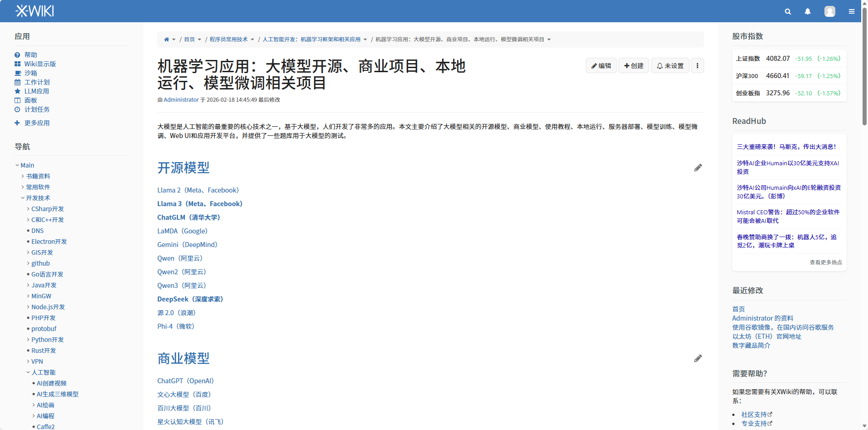Click the 创建 button
The width and height of the screenshot is (868, 430).
pyautogui.click(x=633, y=65)
